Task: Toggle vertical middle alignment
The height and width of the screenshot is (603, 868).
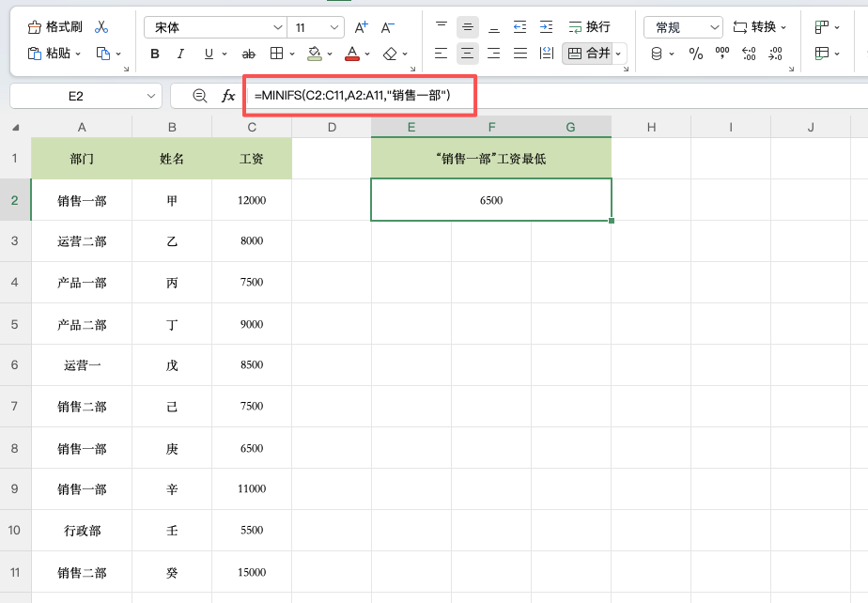Action: click(468, 27)
